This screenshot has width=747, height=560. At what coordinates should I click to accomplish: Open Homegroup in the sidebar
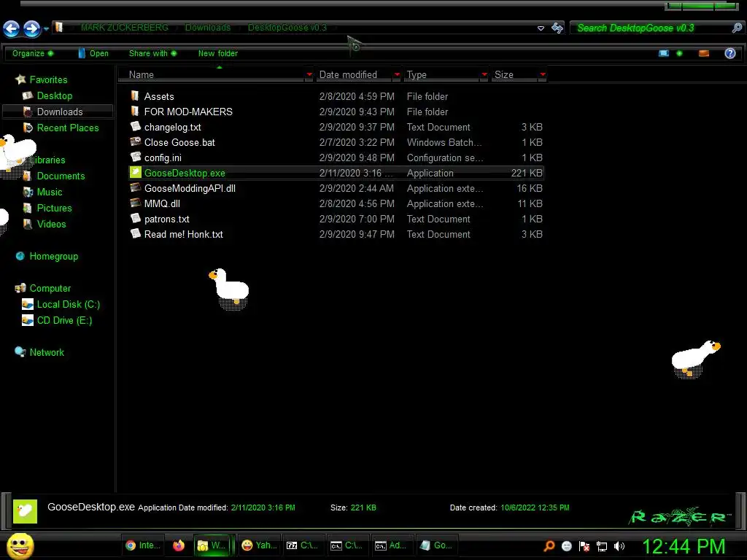coord(46,256)
